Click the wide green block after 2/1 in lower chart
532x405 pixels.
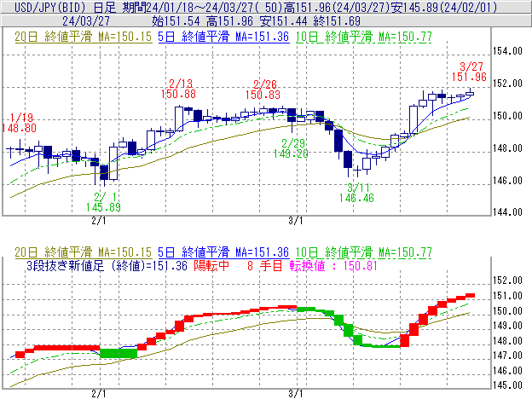click(x=119, y=353)
